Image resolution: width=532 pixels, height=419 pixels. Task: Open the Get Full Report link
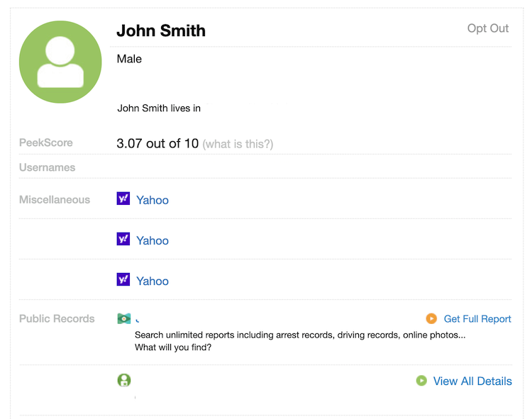tap(477, 319)
